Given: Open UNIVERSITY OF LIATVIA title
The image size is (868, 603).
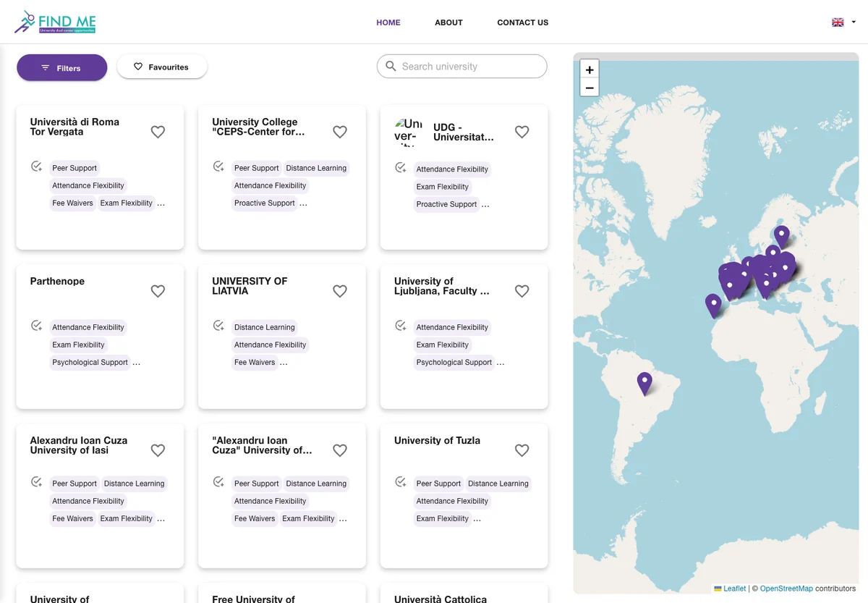Looking at the screenshot, I should point(250,286).
